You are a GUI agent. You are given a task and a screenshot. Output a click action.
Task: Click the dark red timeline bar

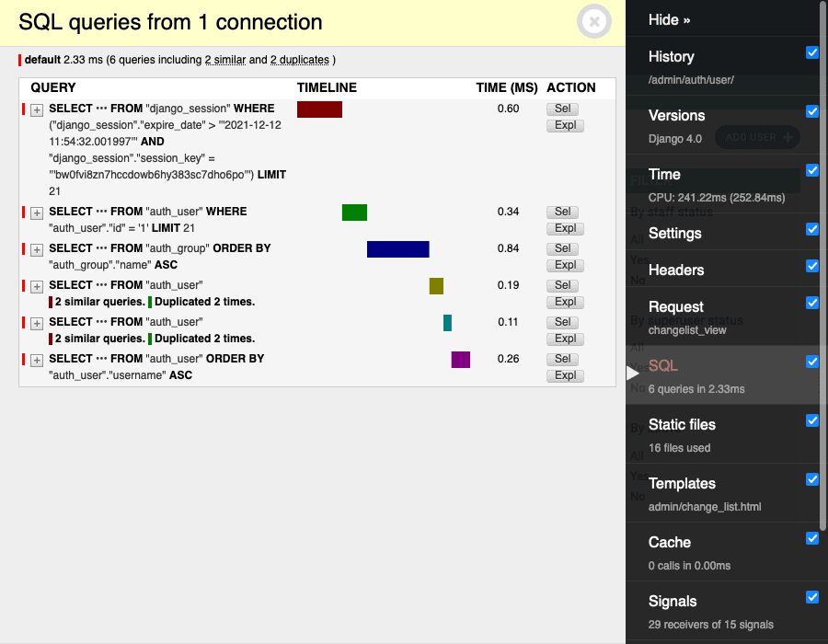[319, 109]
